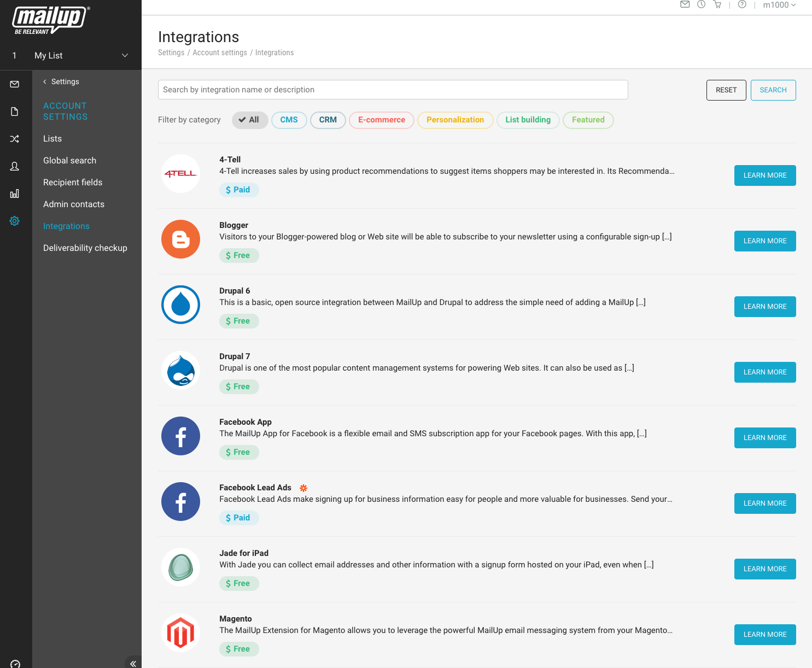Open Lists in account settings menu
The height and width of the screenshot is (668, 812).
[52, 138]
